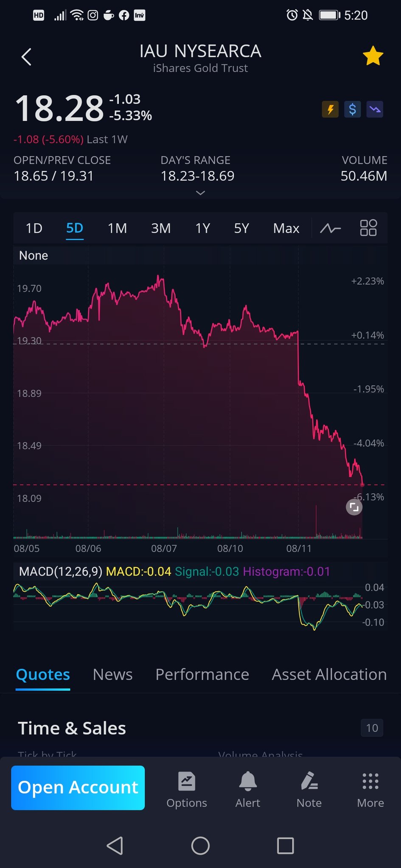401x868 pixels.
Task: Tap the 18.28 current price
Action: coord(59,108)
